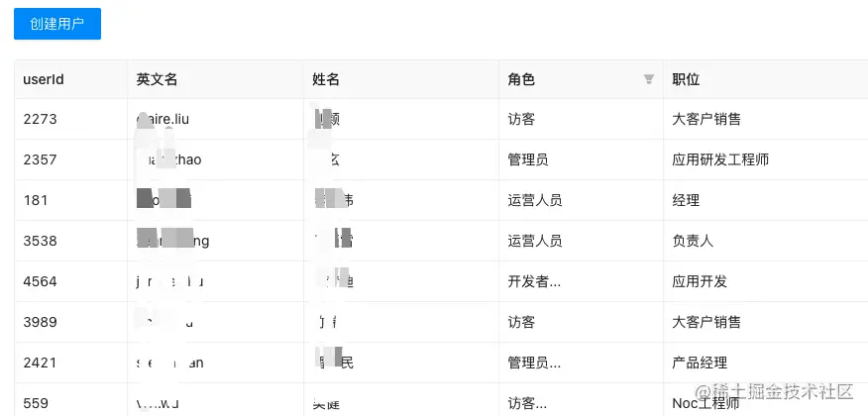The width and height of the screenshot is (868, 416).
Task: Click the userId 4564 cell
Action: tap(41, 281)
